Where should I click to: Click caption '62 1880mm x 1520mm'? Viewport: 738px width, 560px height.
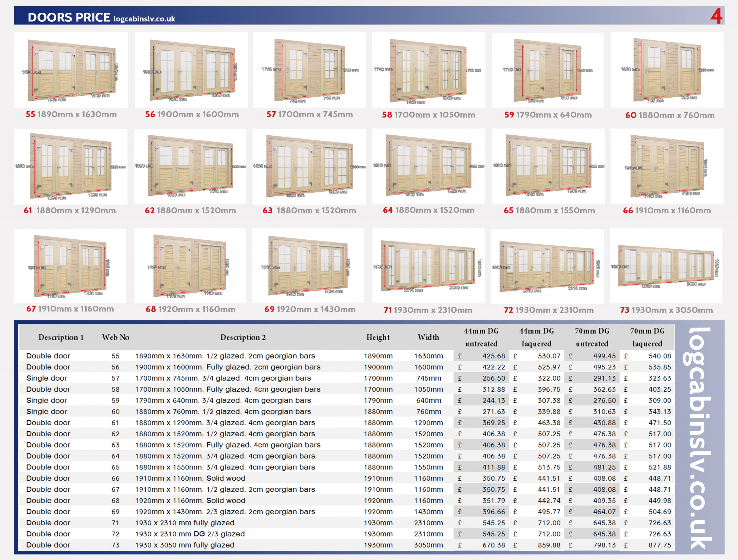(x=190, y=211)
